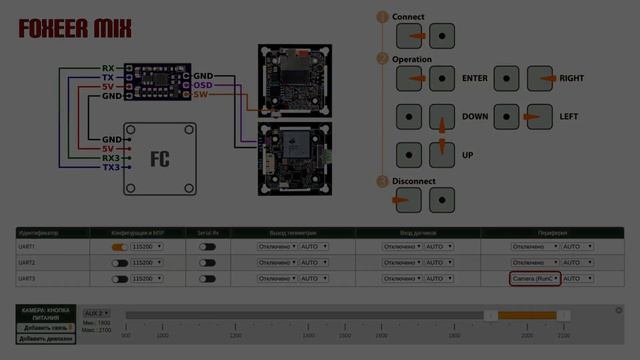The image size is (640, 360).
Task: Turn on Serial Rx for UART2
Action: (x=207, y=262)
